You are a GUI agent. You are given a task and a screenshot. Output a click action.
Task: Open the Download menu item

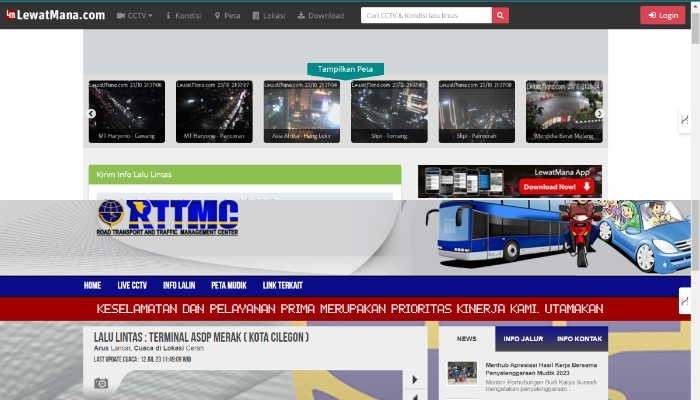[x=321, y=16]
